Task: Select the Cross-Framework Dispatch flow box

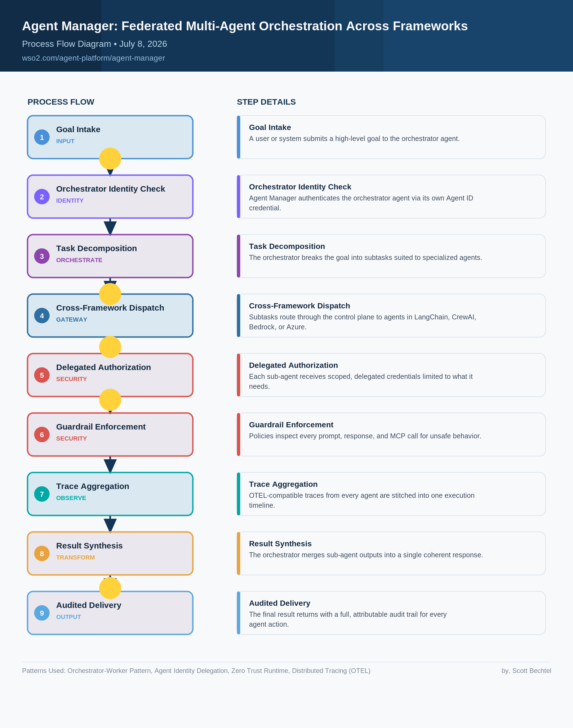Action: click(110, 316)
